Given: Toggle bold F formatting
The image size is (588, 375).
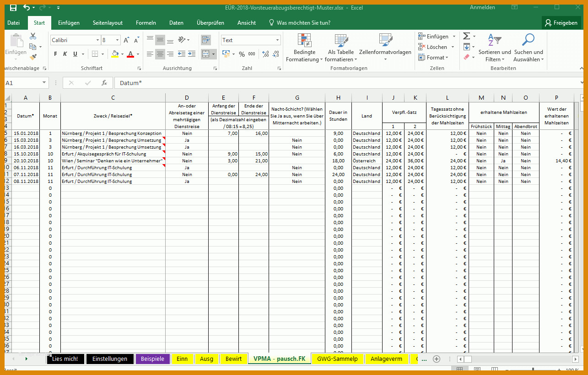Looking at the screenshot, I should 55,54.
